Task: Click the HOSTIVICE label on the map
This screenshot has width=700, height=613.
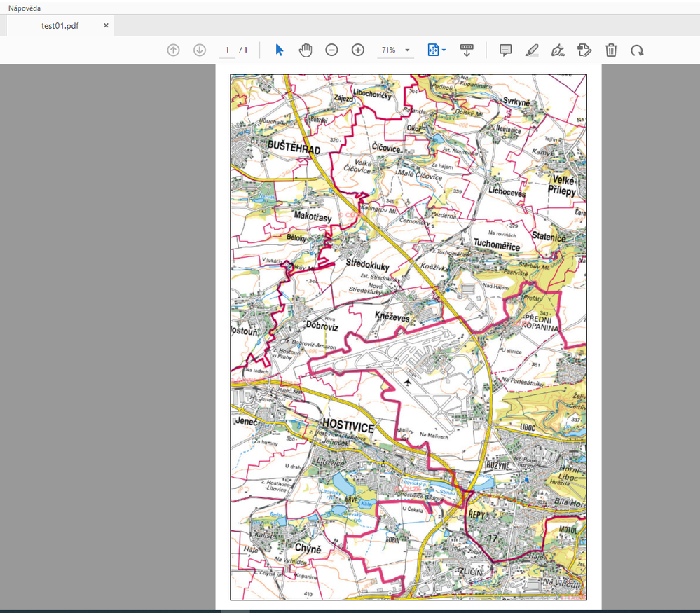Action: pyautogui.click(x=348, y=425)
